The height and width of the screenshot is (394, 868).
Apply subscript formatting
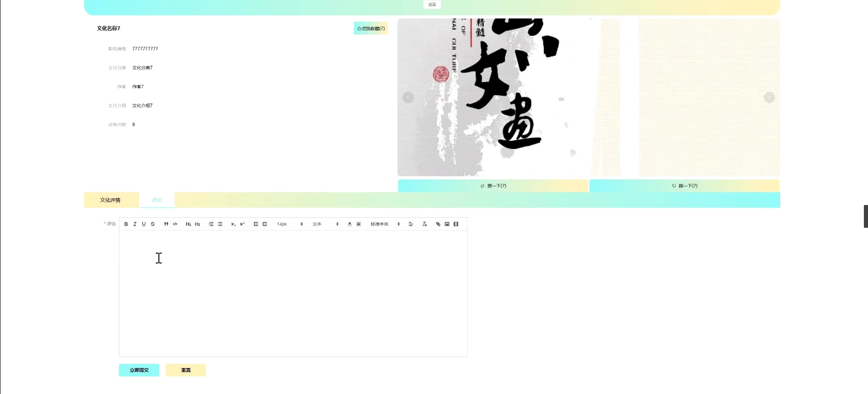(x=233, y=224)
